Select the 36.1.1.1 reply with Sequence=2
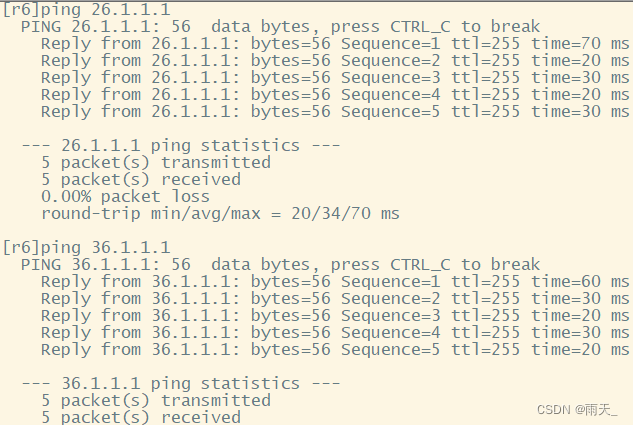Image resolution: width=633 pixels, height=425 pixels. [335, 299]
